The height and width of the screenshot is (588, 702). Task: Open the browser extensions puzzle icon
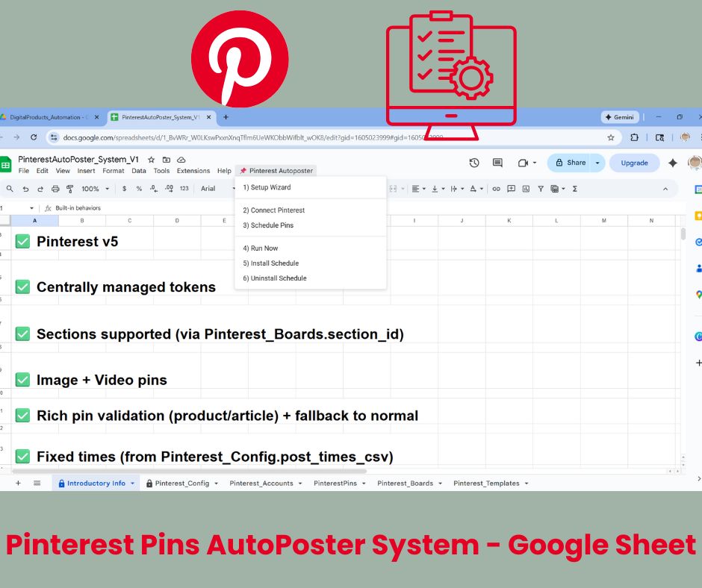[634, 137]
